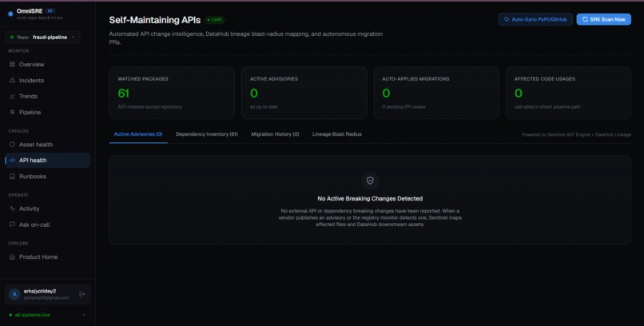The height and width of the screenshot is (326, 644).
Task: Click the EXPLORE section label
Action: point(18,244)
